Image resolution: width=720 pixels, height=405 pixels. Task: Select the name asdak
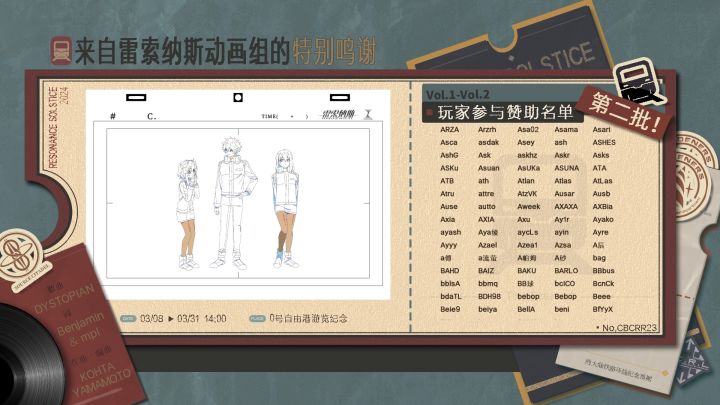coord(488,142)
